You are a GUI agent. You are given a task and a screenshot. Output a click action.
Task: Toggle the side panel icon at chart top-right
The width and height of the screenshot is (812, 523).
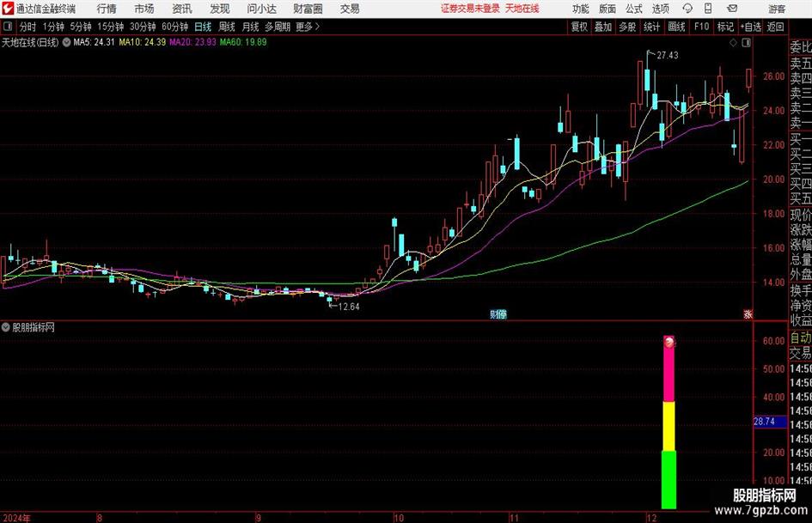click(x=746, y=43)
